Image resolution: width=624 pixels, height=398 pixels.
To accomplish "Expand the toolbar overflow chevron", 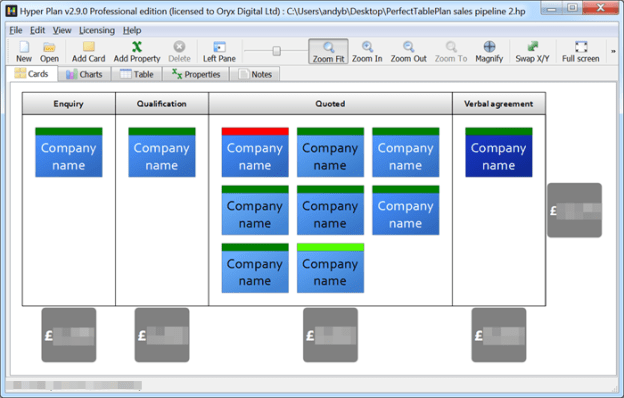I will pyautogui.click(x=613, y=51).
